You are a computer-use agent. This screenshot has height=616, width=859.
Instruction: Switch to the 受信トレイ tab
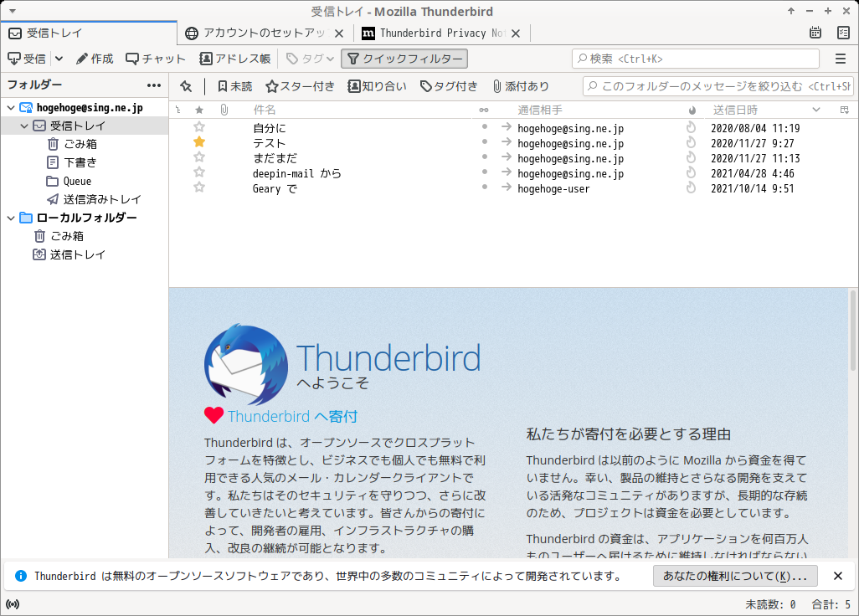pos(89,33)
